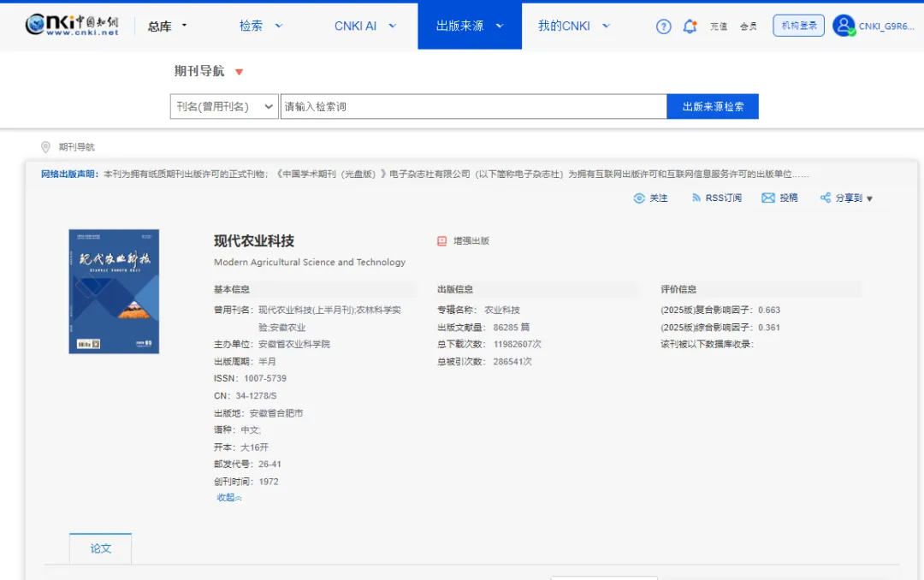Click the 投稿 submission link
Viewport: 924px width, 580px height.
point(789,198)
